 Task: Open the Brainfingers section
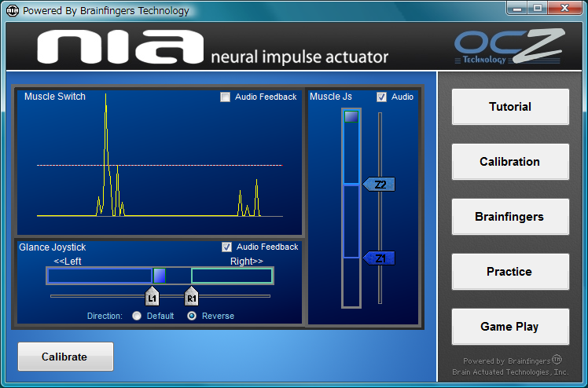pyautogui.click(x=510, y=217)
